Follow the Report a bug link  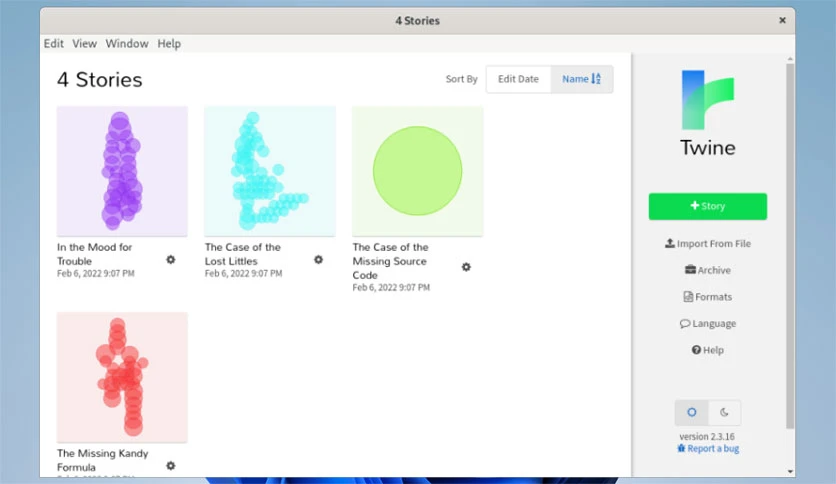tap(708, 449)
